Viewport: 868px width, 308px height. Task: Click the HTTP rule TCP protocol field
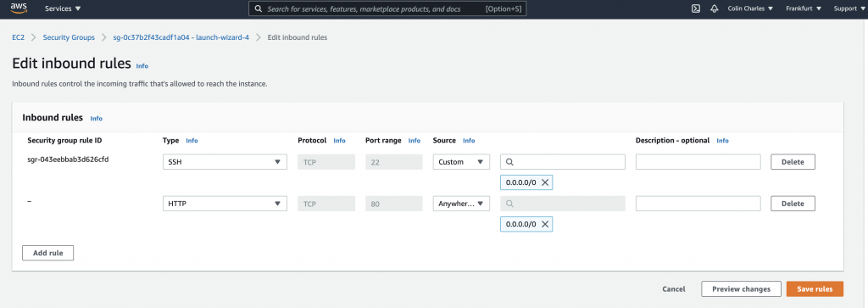(326, 204)
